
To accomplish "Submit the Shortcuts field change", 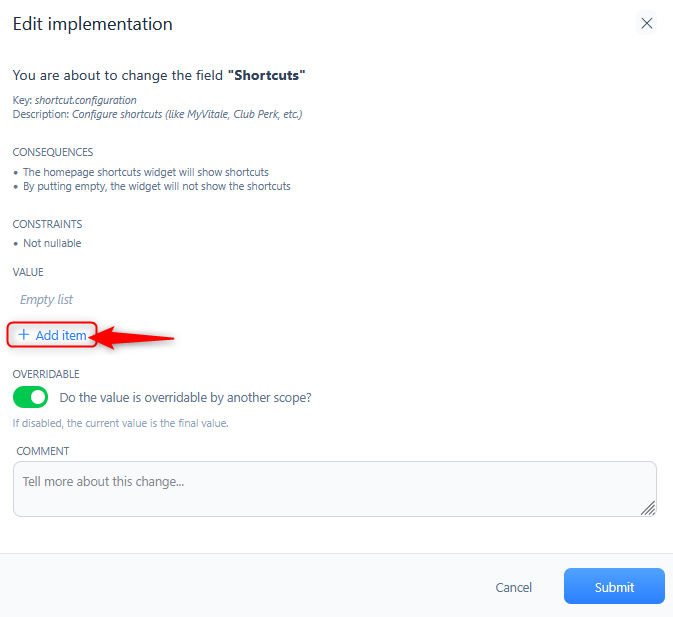I will (614, 586).
